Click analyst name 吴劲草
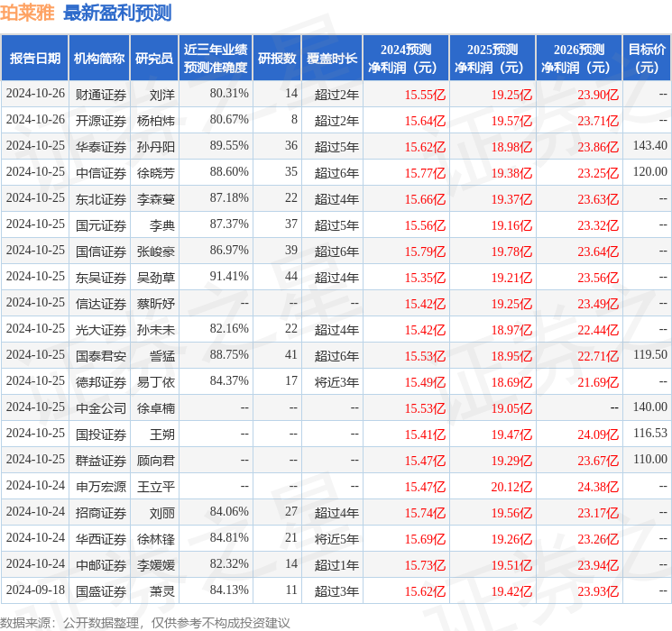 click(x=156, y=278)
